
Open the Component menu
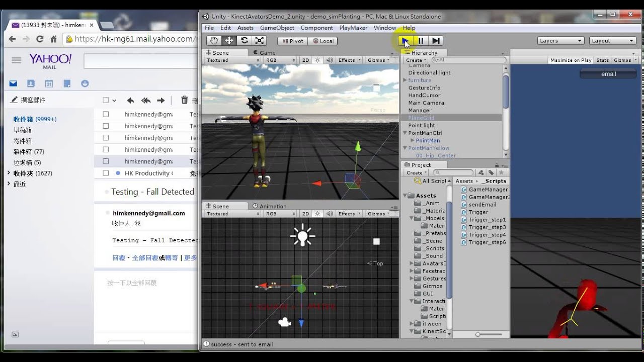click(x=316, y=28)
